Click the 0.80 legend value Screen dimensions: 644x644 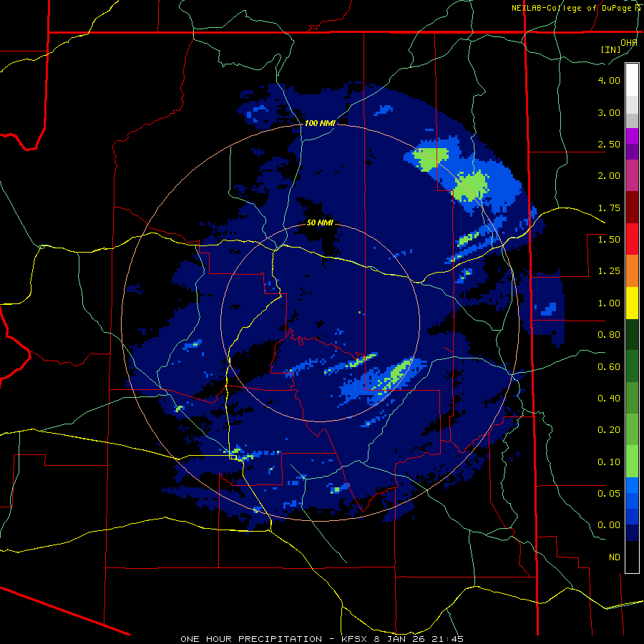pyautogui.click(x=609, y=335)
